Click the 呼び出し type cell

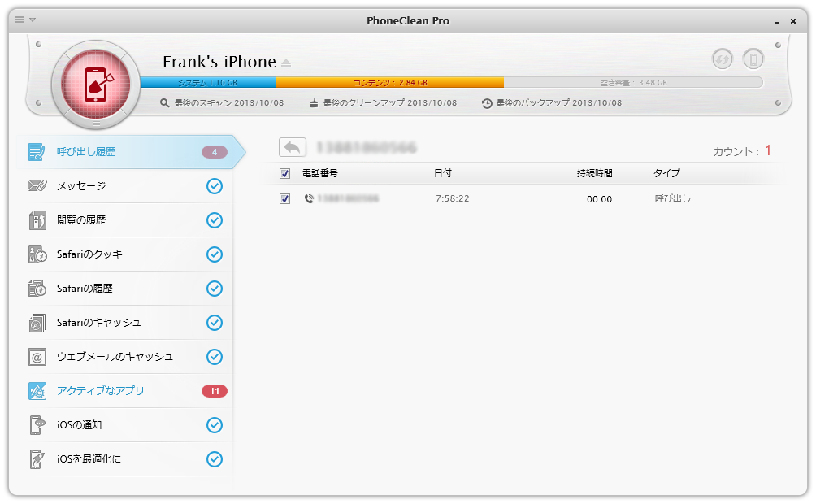pyautogui.click(x=672, y=198)
